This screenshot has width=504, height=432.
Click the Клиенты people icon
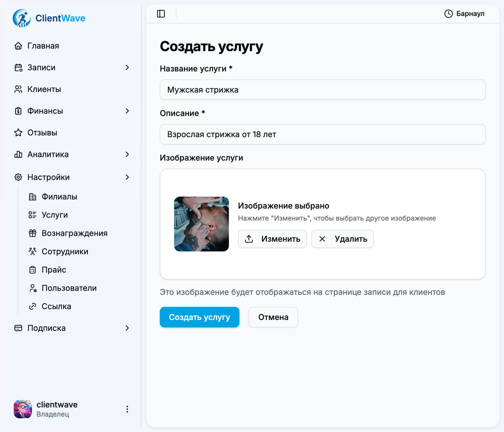pyautogui.click(x=18, y=89)
